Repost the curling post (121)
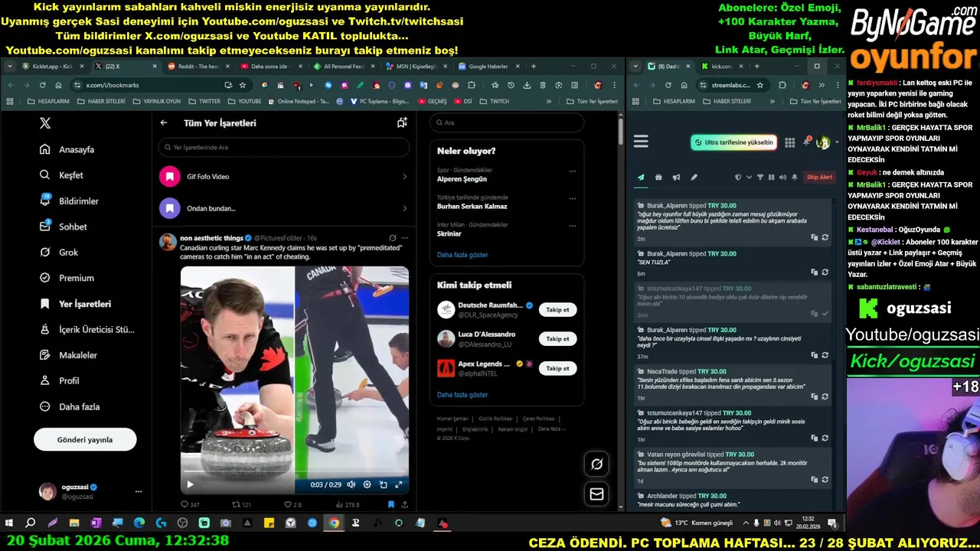This screenshot has width=980, height=551. click(242, 504)
